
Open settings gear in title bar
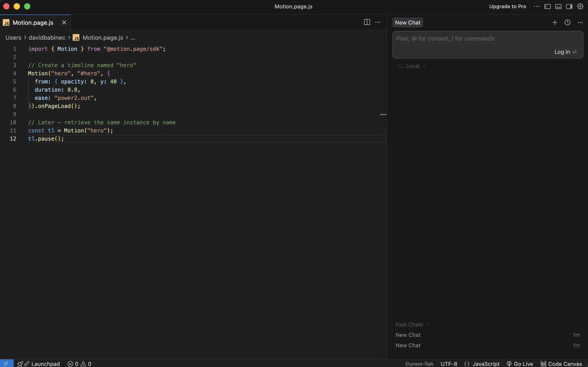click(x=580, y=7)
